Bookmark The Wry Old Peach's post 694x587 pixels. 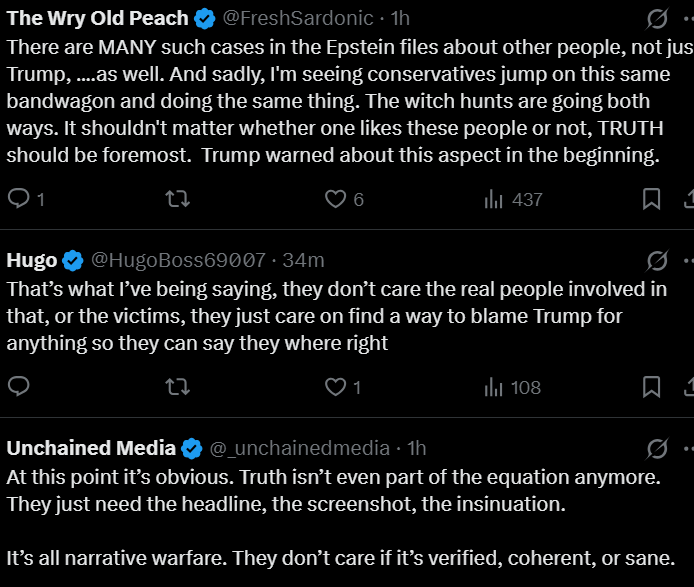[651, 199]
